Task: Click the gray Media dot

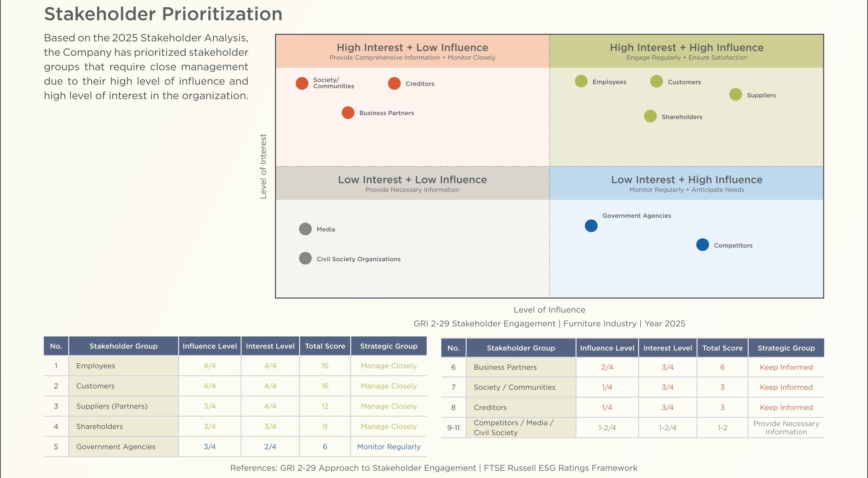Action: pos(305,229)
